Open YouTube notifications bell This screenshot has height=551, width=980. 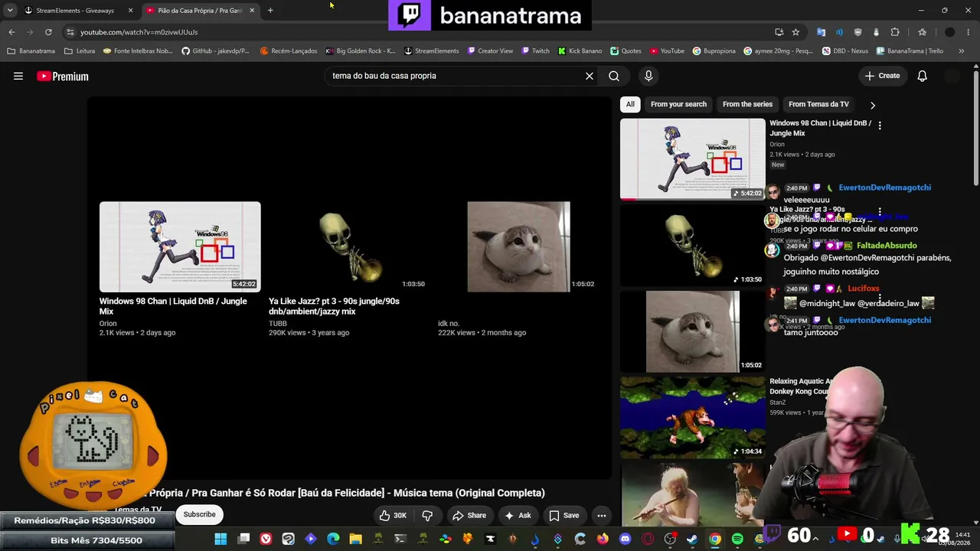(923, 76)
